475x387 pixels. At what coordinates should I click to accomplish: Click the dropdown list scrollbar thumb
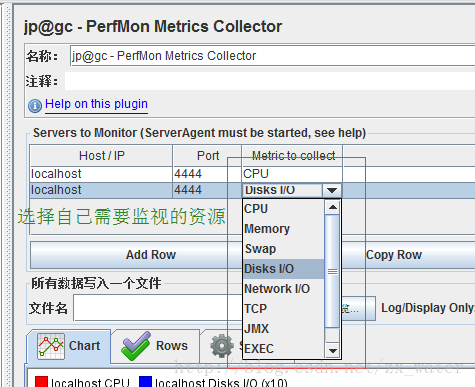[332, 271]
